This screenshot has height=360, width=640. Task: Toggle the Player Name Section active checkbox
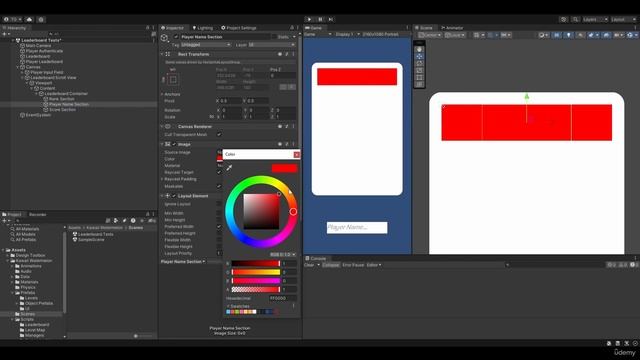[x=176, y=37]
